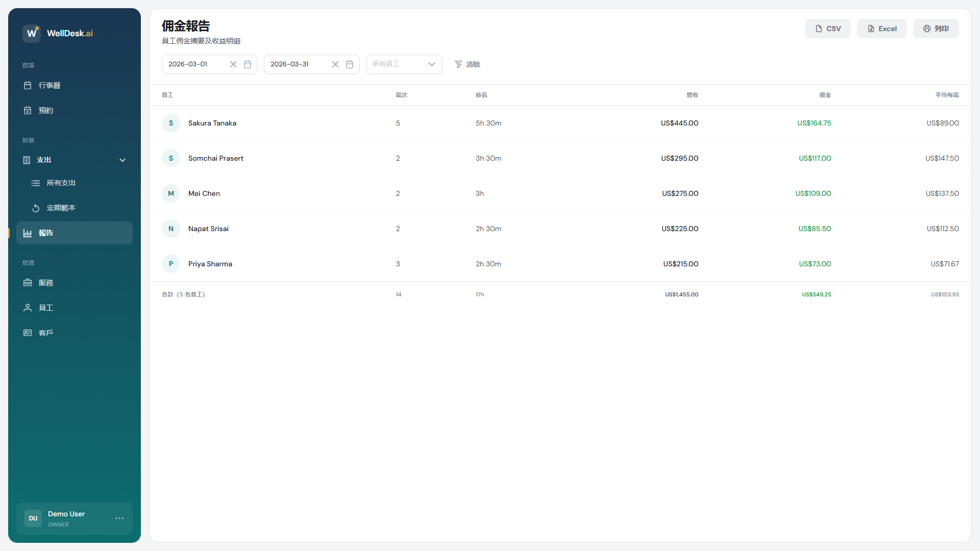Open the end date calendar picker icon

[350, 64]
